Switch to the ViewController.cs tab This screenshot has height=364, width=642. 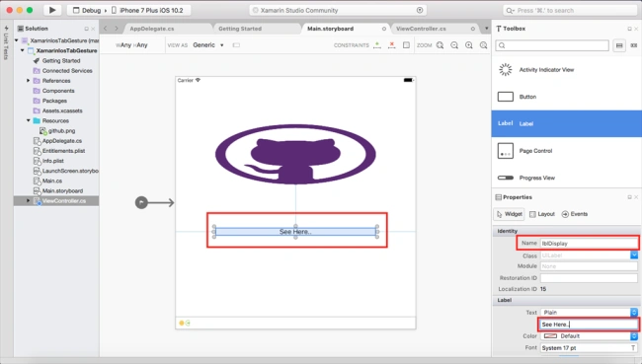click(x=421, y=29)
